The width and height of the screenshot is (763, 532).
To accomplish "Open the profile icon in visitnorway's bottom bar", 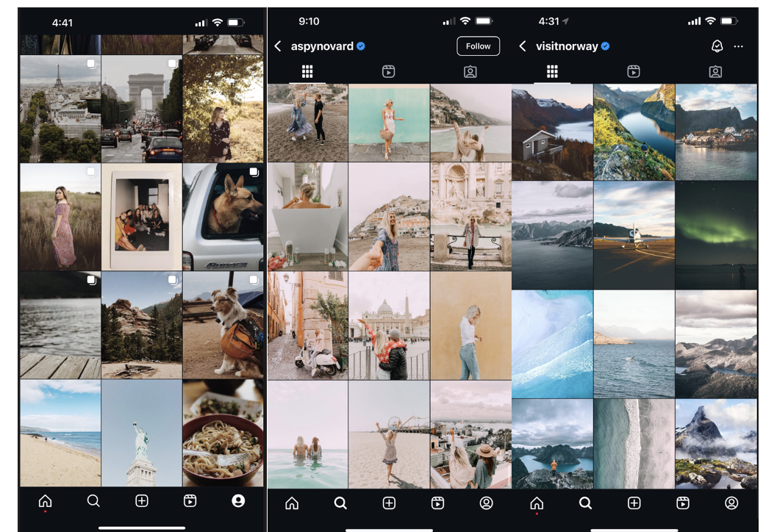I will point(731,503).
